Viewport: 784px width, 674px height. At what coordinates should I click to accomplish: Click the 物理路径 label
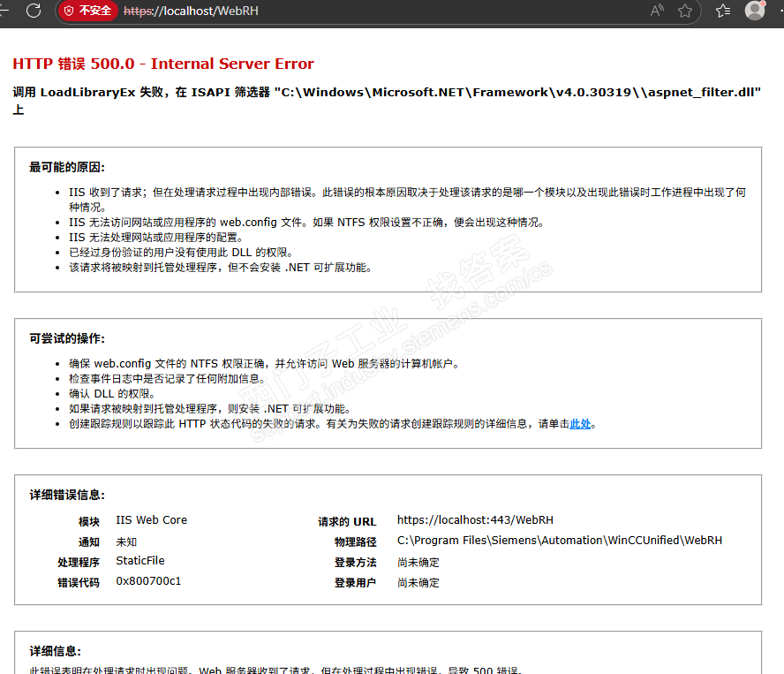356,541
